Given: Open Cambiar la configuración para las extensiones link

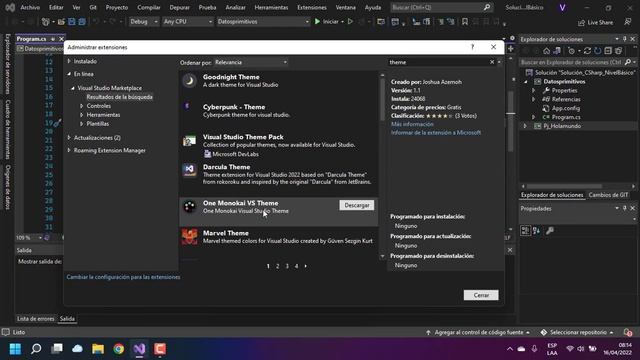Looking at the screenshot, I should click(x=123, y=277).
